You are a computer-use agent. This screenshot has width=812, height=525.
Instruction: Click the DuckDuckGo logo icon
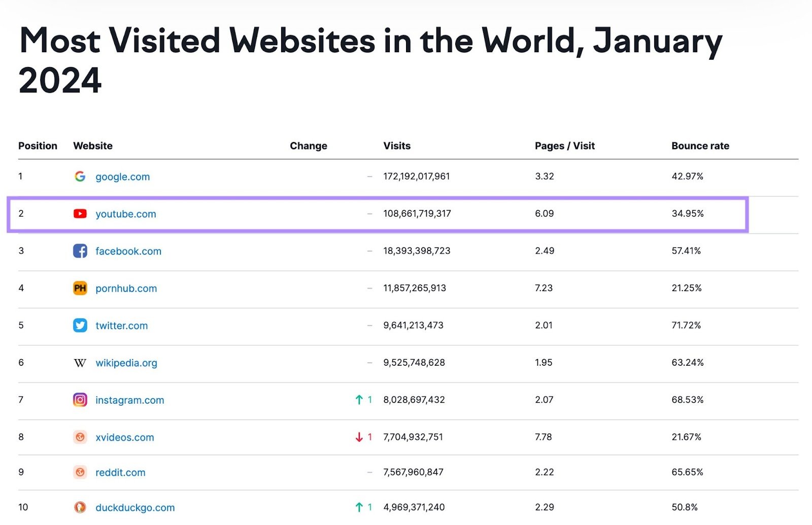[x=80, y=507]
